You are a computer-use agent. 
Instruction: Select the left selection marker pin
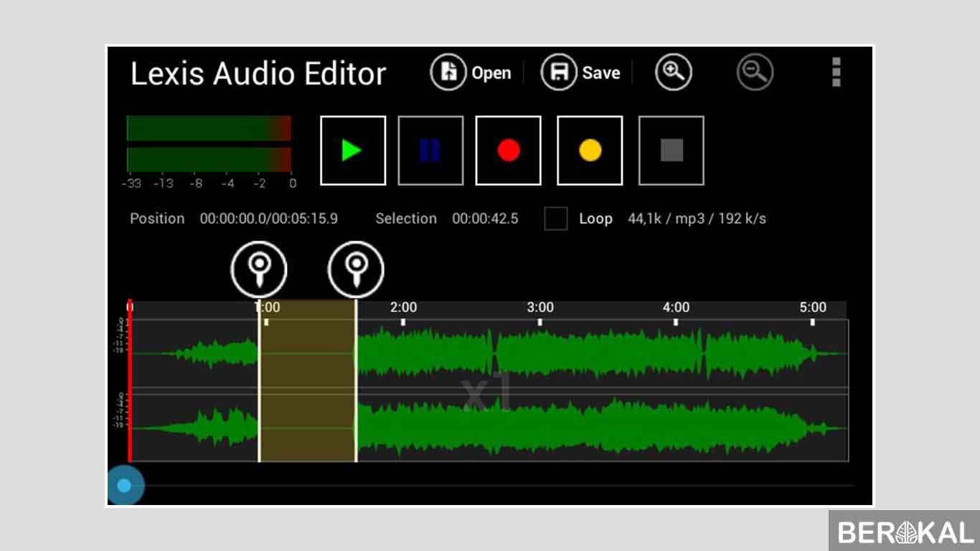tap(258, 269)
